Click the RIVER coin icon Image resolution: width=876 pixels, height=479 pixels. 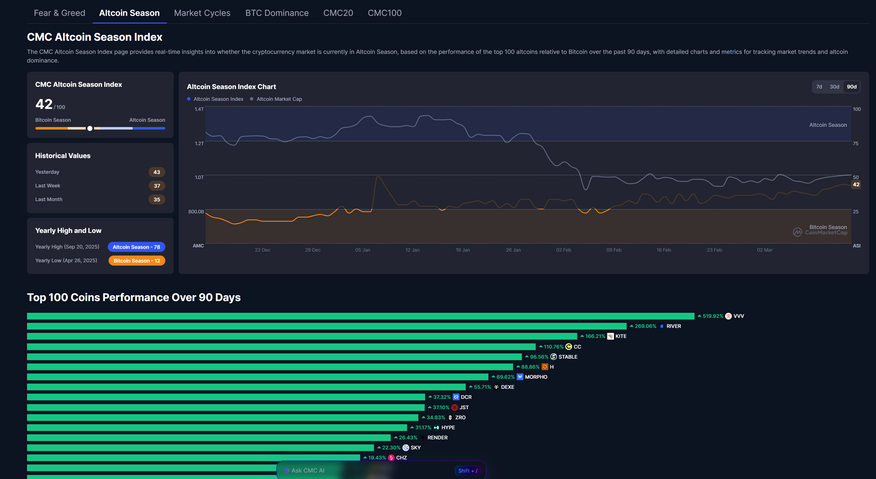[x=661, y=326]
